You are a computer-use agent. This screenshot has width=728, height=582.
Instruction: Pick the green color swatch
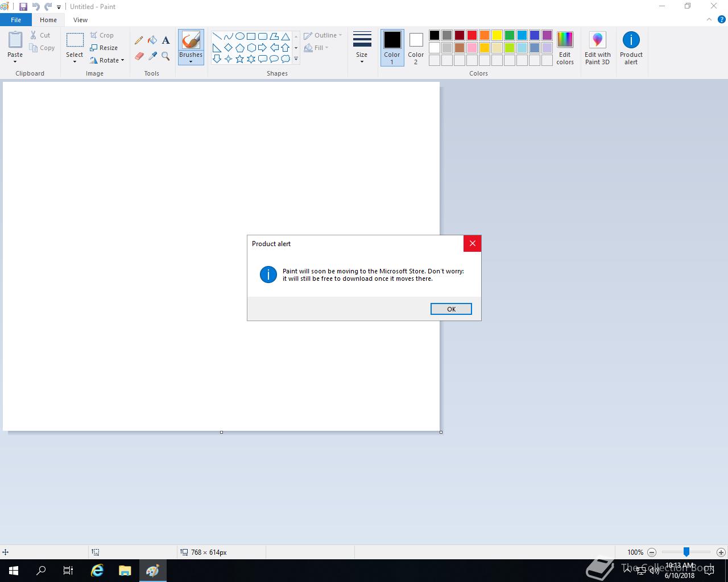(x=510, y=36)
